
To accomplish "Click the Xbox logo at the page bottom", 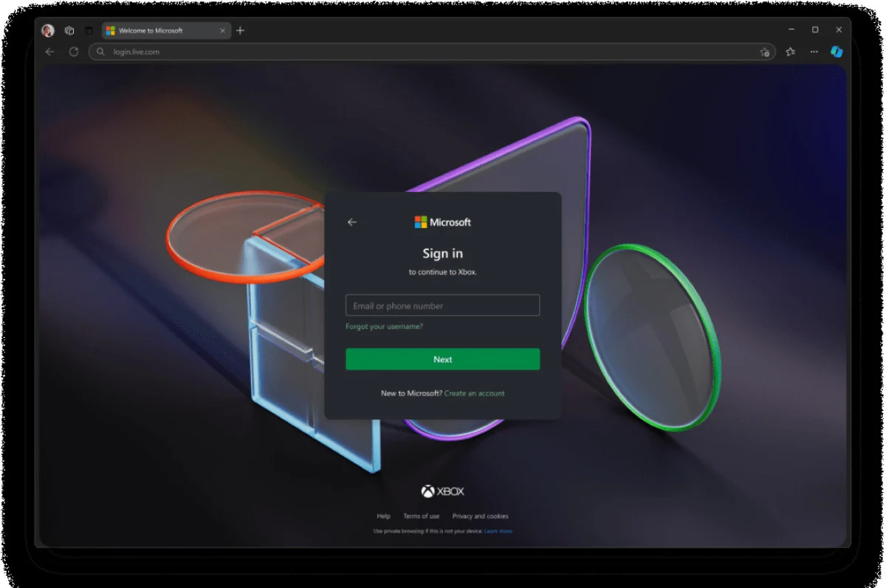I will (443, 491).
